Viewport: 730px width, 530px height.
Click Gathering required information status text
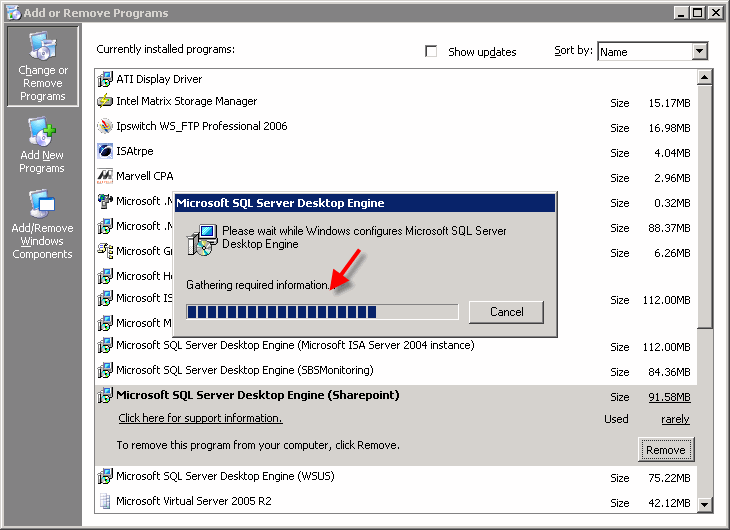259,285
